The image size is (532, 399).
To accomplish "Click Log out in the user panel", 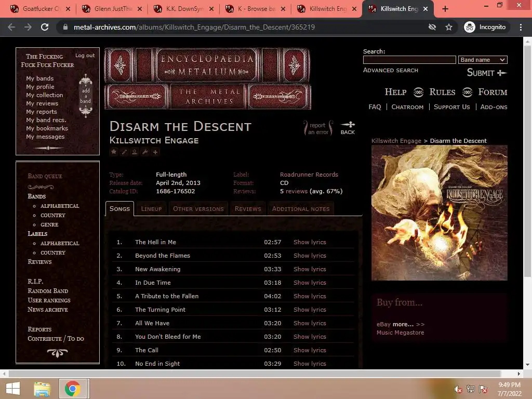I will pos(85,55).
